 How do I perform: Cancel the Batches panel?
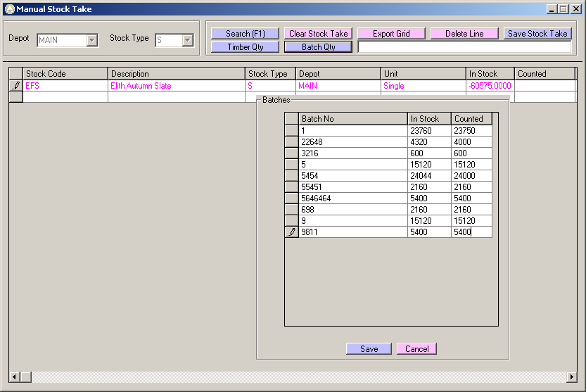point(416,349)
